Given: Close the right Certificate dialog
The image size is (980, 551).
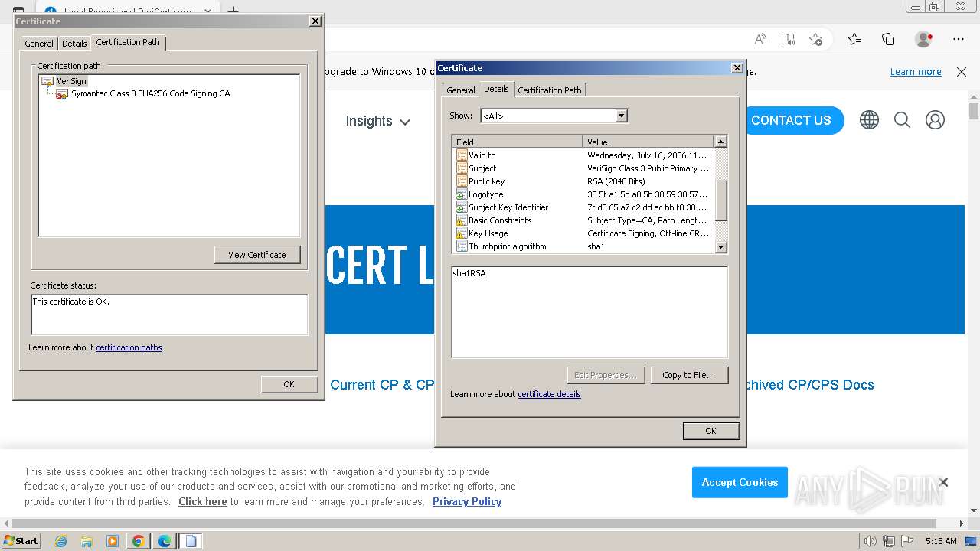Looking at the screenshot, I should 737,68.
